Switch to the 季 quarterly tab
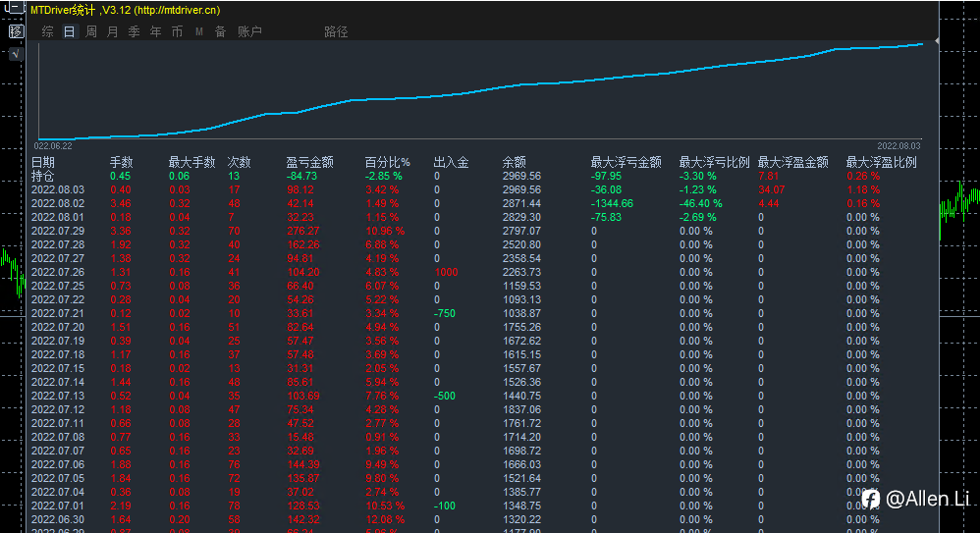Screen dimensions: 980x533 [x=134, y=31]
